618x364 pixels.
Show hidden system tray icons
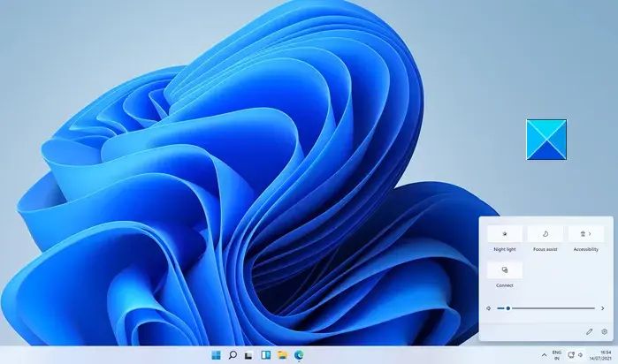click(x=544, y=355)
